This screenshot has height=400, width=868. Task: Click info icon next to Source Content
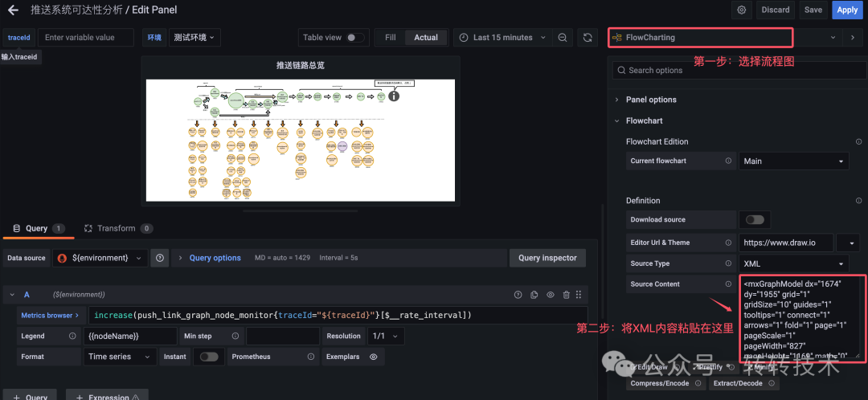pos(728,284)
